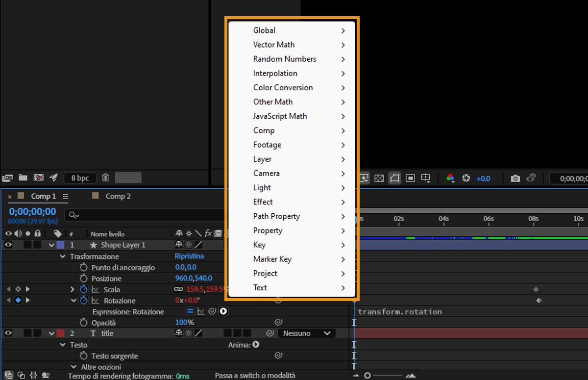Screen dimensions: 588x380
Task: Hide the title layer using its eye toggle
Action: (8, 333)
